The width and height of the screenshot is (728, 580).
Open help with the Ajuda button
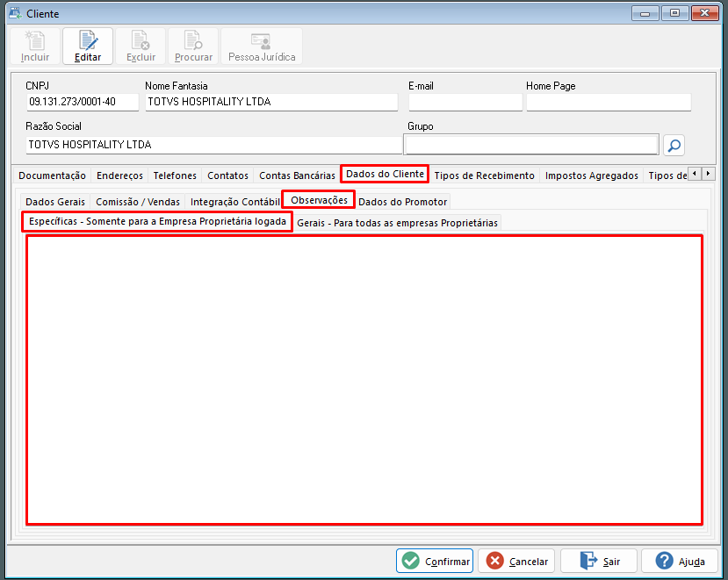click(680, 561)
